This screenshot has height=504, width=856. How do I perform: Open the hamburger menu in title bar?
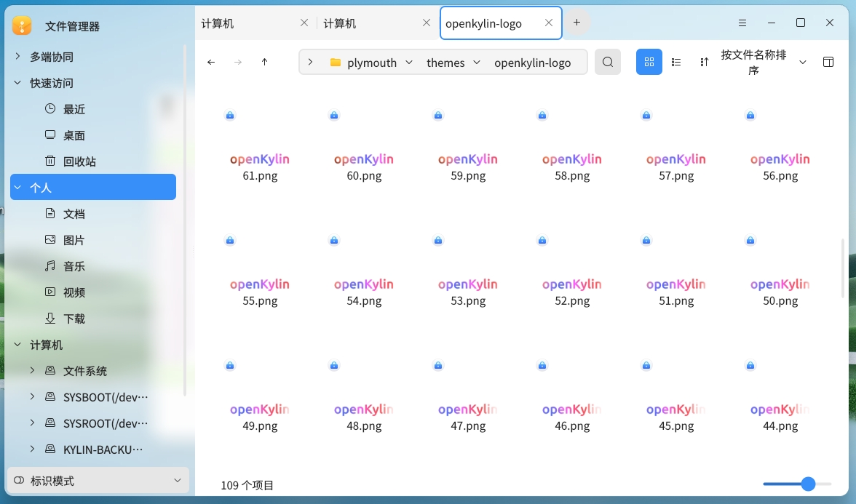742,23
